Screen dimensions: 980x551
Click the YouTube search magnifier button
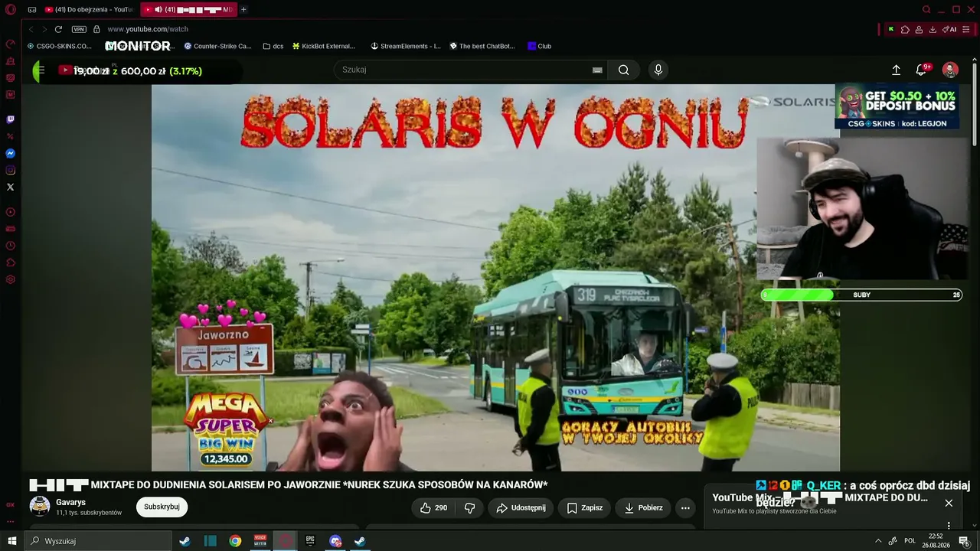(624, 70)
